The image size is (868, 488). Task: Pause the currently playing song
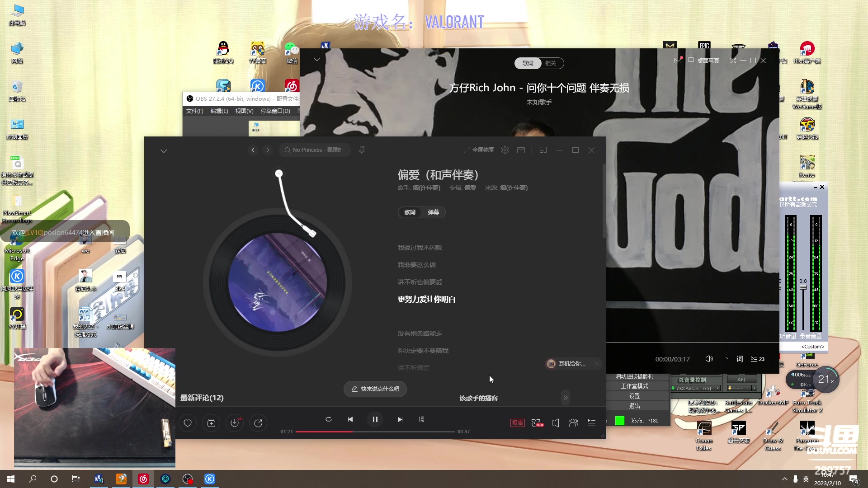click(x=375, y=419)
